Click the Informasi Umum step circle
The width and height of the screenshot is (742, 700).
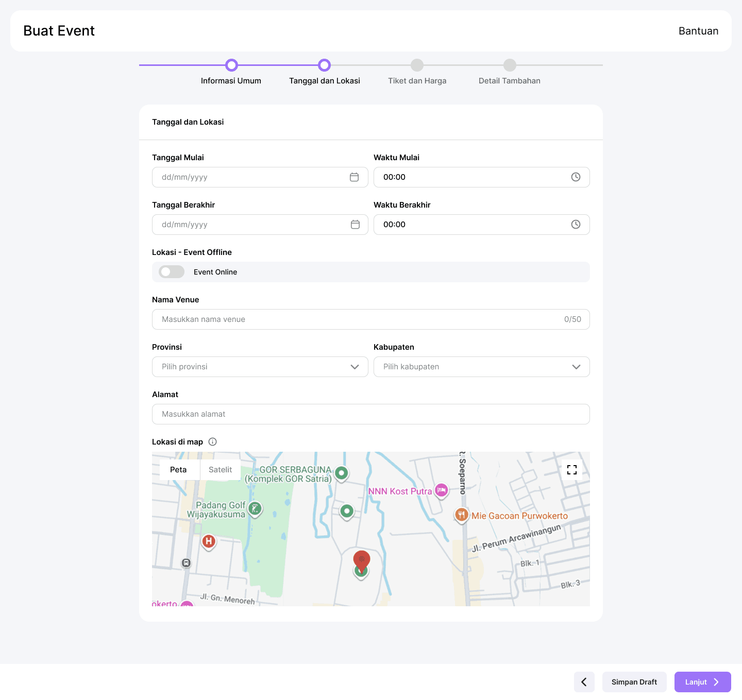pos(232,65)
